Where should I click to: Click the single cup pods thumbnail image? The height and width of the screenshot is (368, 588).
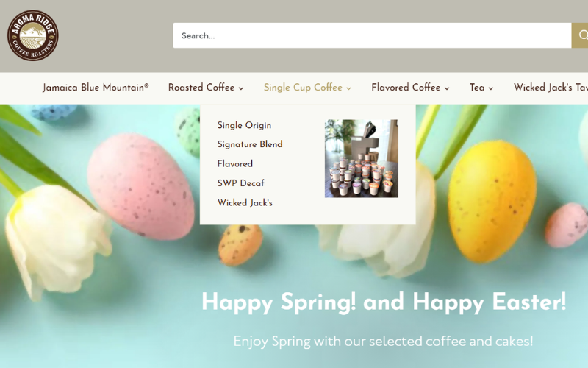click(x=362, y=158)
